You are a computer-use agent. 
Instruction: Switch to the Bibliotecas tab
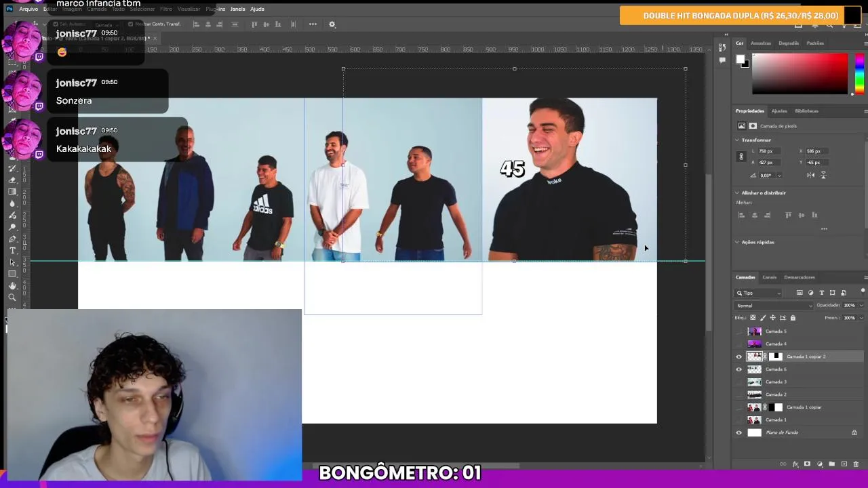[x=806, y=111]
